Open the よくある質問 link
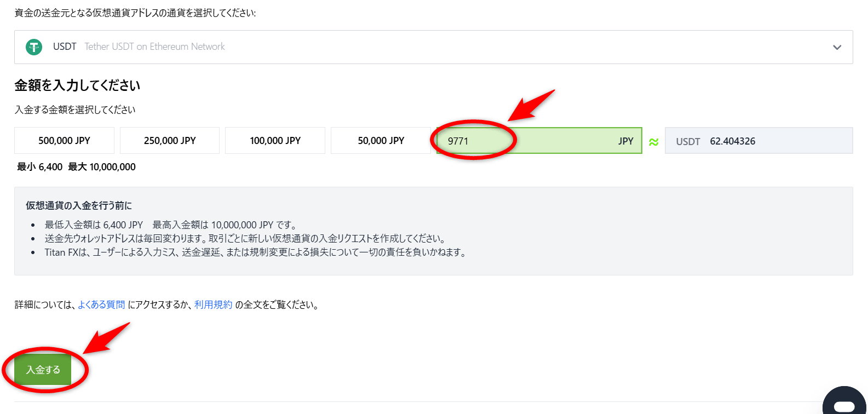868x414 pixels. click(101, 304)
